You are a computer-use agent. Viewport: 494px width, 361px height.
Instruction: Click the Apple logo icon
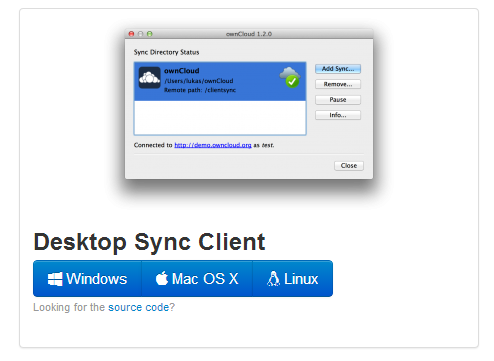pos(162,278)
